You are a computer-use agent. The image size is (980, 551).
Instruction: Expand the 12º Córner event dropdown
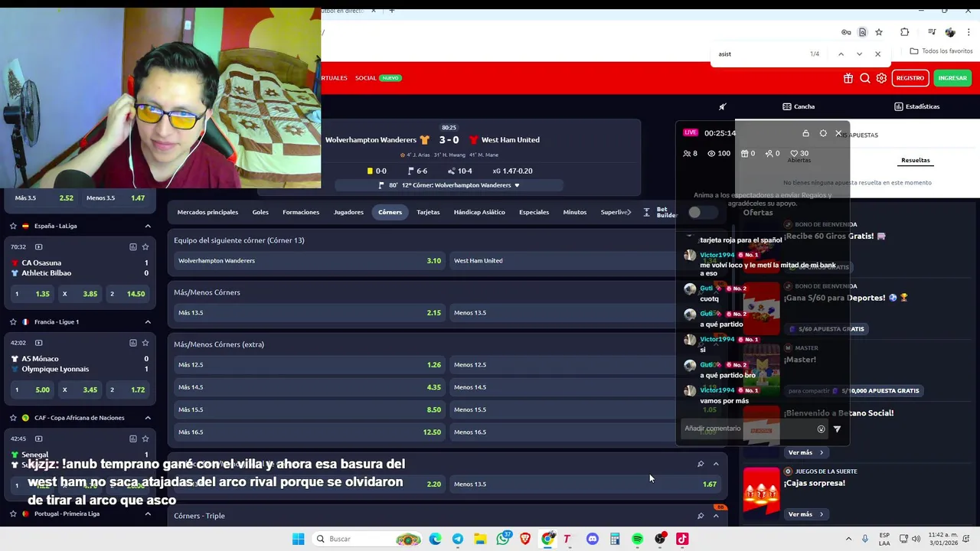(x=517, y=185)
